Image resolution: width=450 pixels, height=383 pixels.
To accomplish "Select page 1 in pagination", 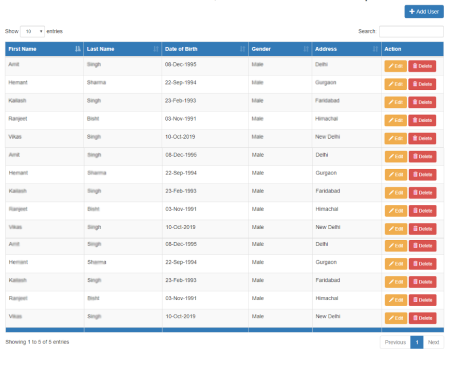I will coord(417,342).
